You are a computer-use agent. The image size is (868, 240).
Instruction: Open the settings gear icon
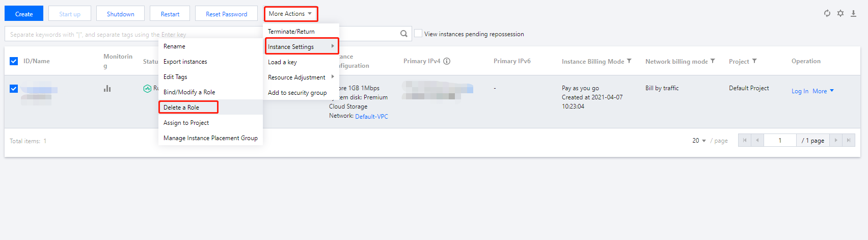pos(840,13)
